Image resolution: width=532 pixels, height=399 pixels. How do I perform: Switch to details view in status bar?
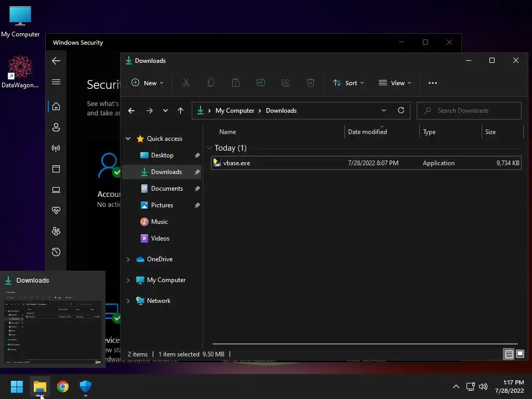point(509,354)
